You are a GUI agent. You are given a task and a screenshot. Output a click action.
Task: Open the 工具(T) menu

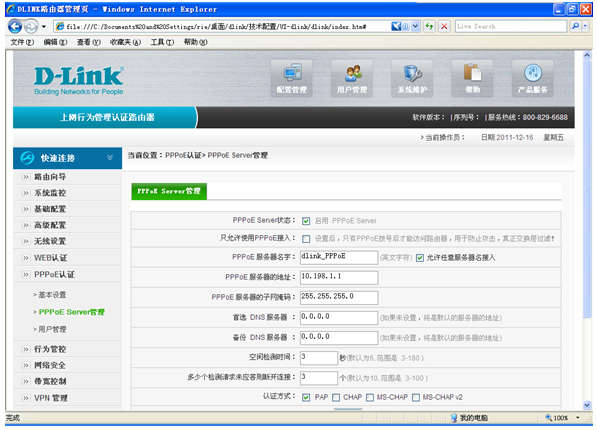(x=162, y=42)
